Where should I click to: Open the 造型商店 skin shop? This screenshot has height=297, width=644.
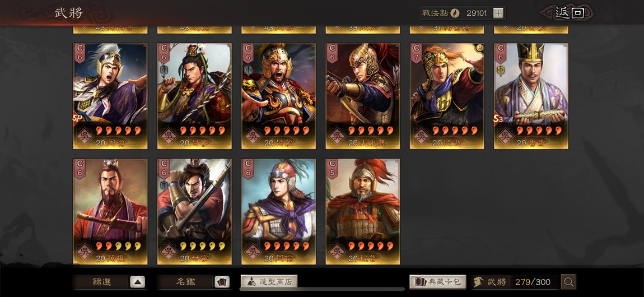269,282
